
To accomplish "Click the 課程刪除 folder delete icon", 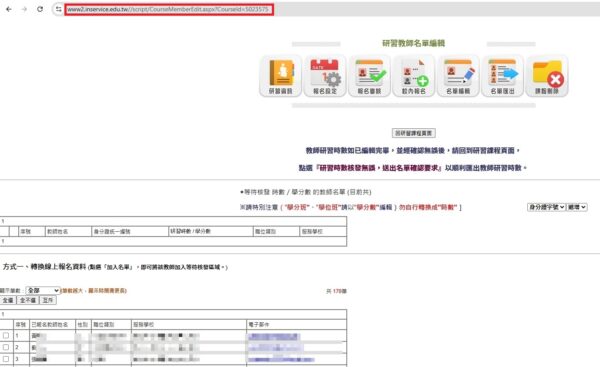I will (x=547, y=76).
